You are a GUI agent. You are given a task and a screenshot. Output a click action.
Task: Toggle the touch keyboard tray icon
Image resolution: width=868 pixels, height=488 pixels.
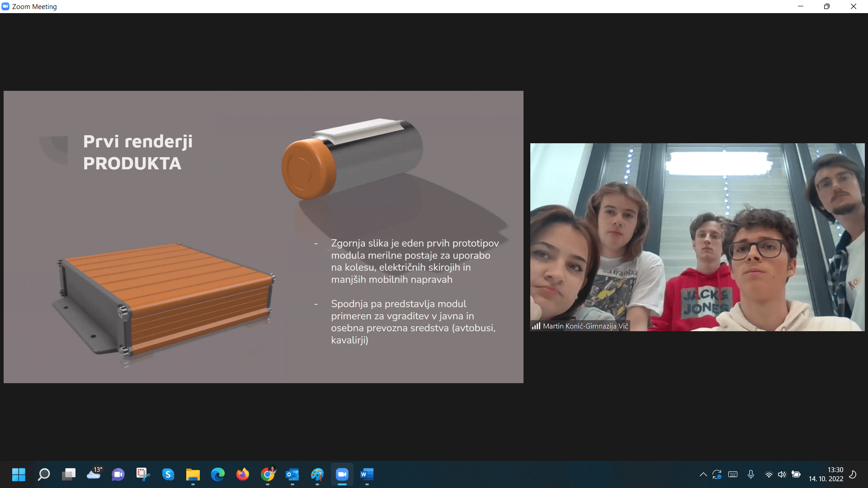733,474
